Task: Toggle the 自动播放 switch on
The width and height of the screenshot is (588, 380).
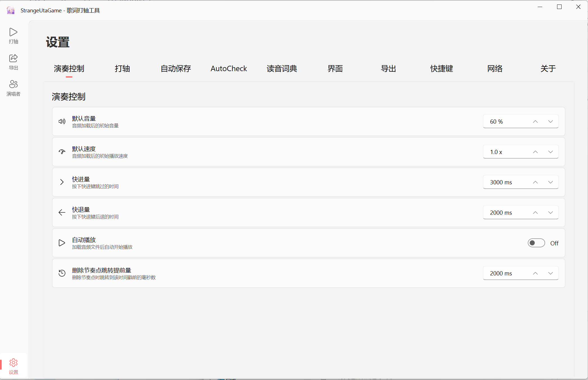Action: (536, 243)
